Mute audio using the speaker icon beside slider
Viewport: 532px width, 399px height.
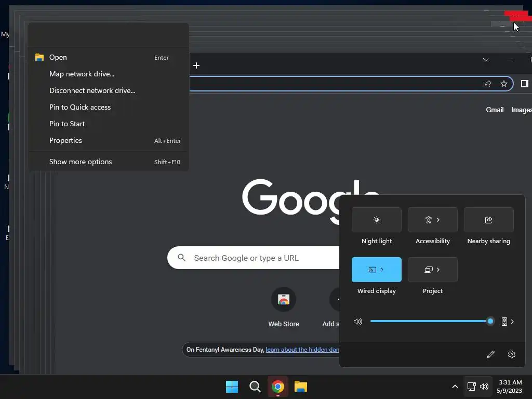(x=358, y=321)
